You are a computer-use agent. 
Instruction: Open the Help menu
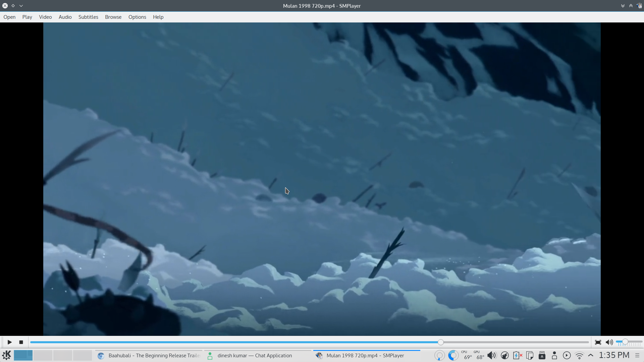coord(158,17)
